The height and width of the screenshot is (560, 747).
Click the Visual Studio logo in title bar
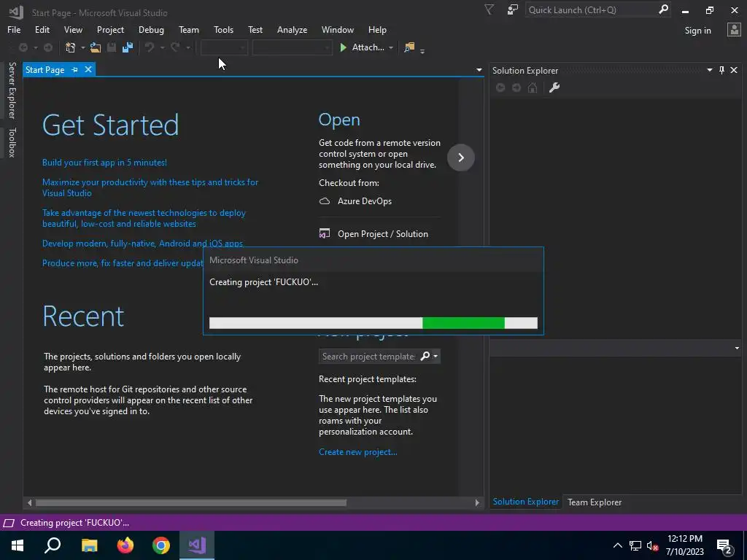tap(16, 12)
